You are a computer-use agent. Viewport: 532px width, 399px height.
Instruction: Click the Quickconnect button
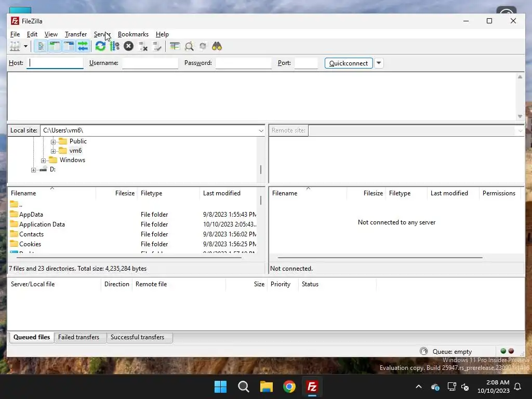[349, 63]
